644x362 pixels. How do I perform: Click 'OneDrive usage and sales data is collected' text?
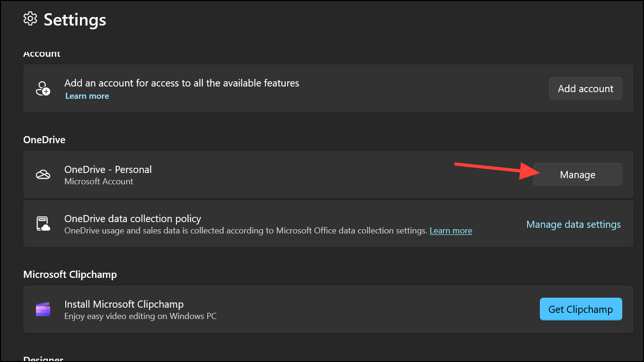(x=246, y=231)
